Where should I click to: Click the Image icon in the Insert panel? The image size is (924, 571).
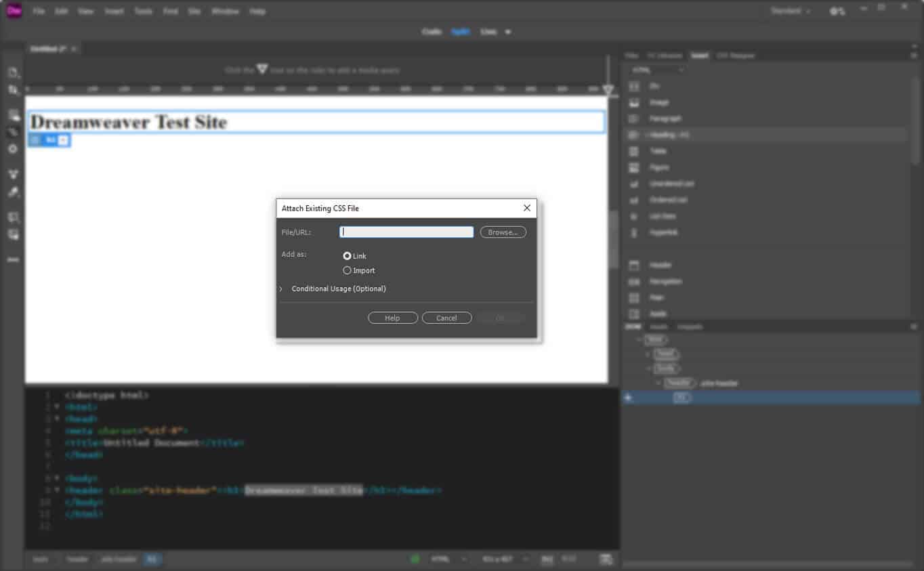click(x=634, y=102)
